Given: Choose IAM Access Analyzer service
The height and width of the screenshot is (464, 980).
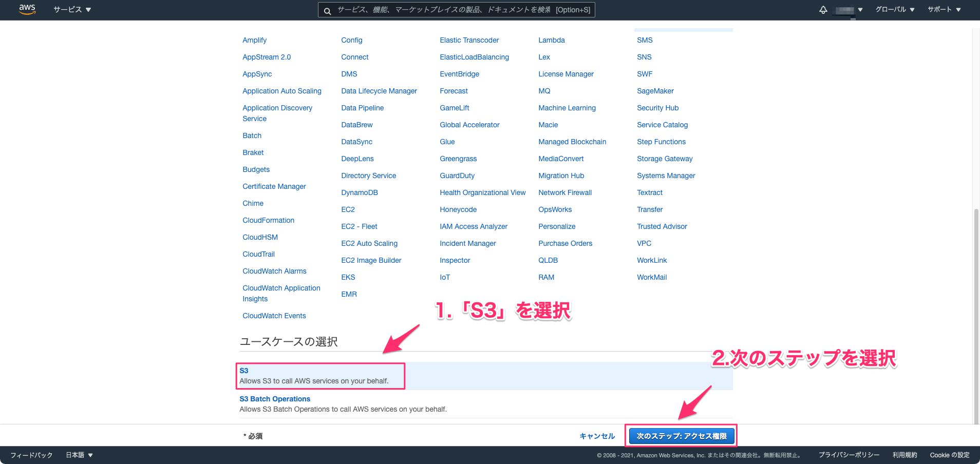Looking at the screenshot, I should (x=474, y=226).
